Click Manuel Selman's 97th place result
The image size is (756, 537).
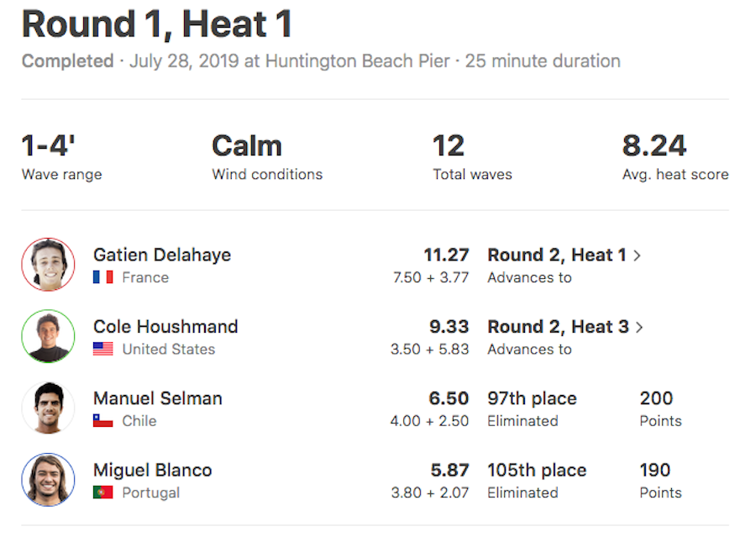click(x=532, y=398)
